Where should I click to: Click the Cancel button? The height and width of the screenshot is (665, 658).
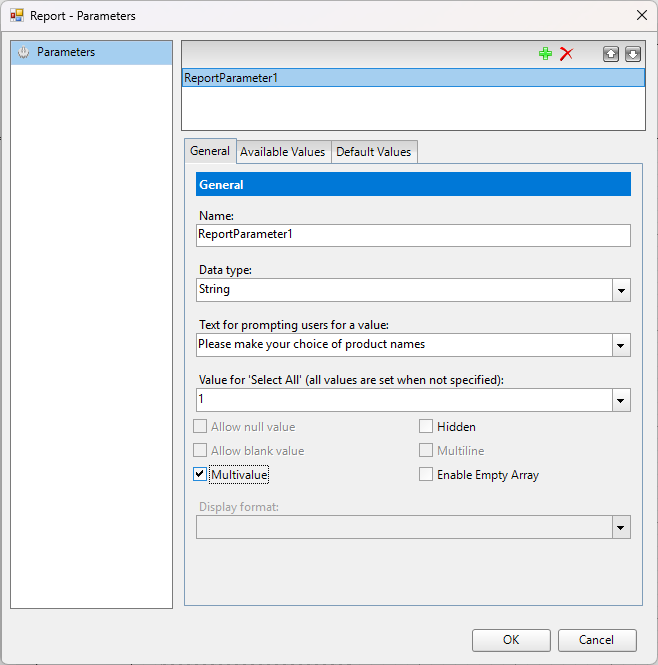597,640
